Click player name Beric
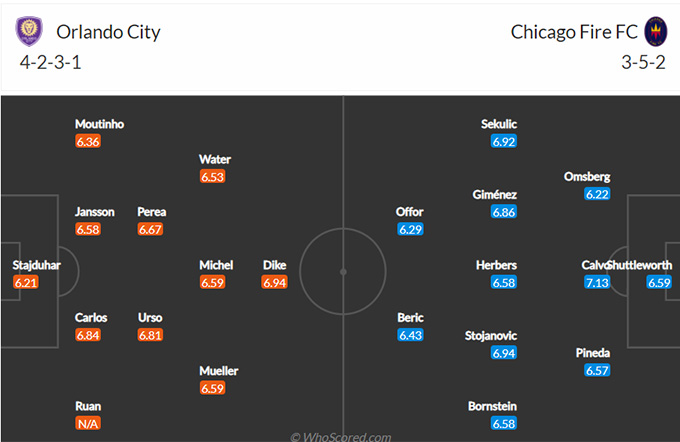680x442 pixels. coord(410,318)
